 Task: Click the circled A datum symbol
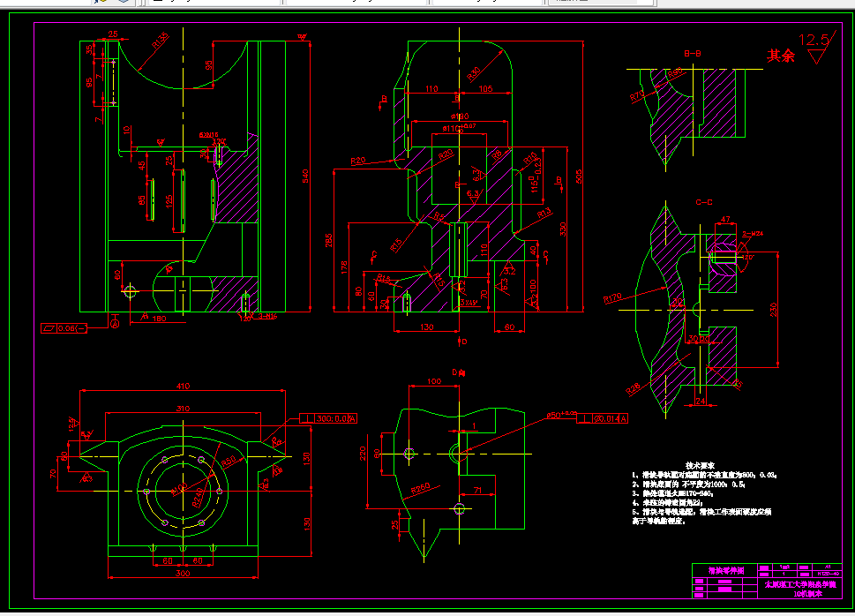tap(115, 324)
